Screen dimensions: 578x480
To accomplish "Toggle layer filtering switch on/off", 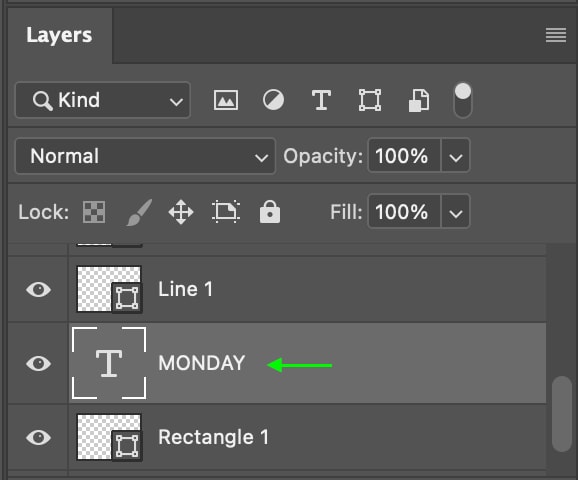I will tap(463, 100).
